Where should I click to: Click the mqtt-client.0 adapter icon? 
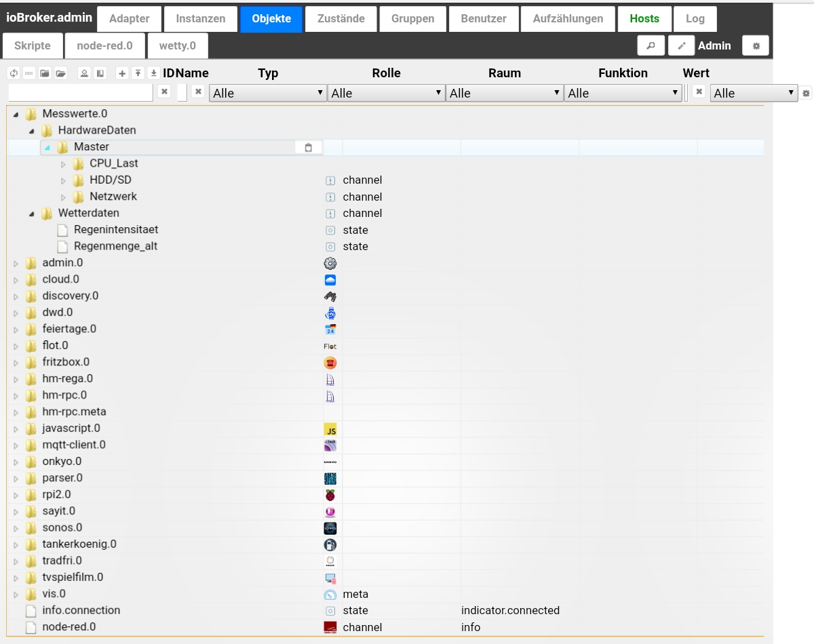[x=330, y=445]
